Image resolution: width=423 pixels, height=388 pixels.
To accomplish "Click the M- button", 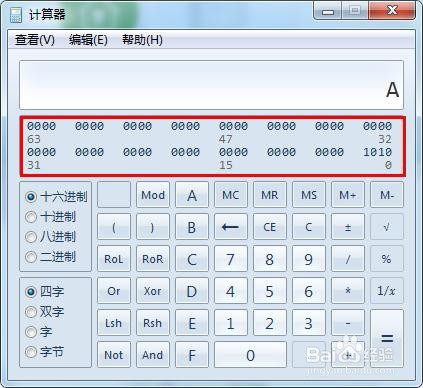I will 387,195.
